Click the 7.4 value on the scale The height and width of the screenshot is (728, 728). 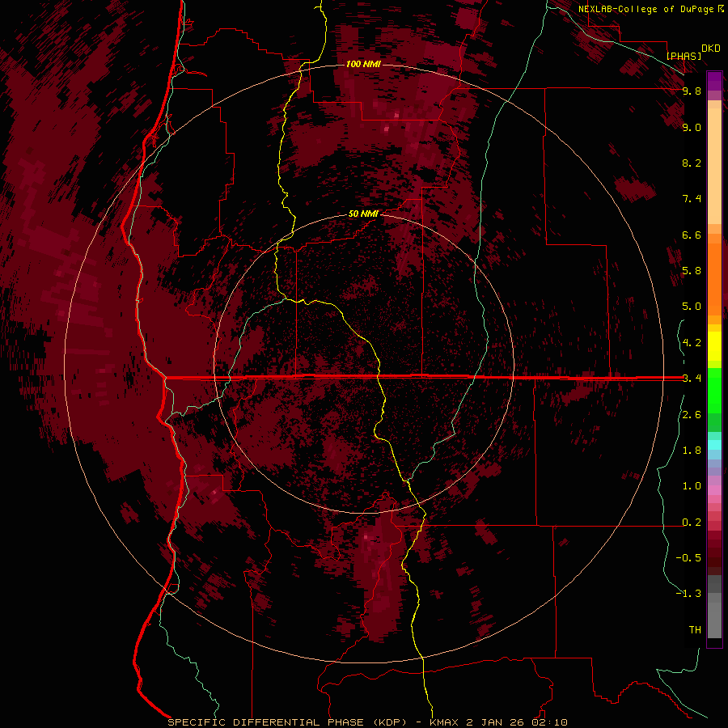point(692,199)
